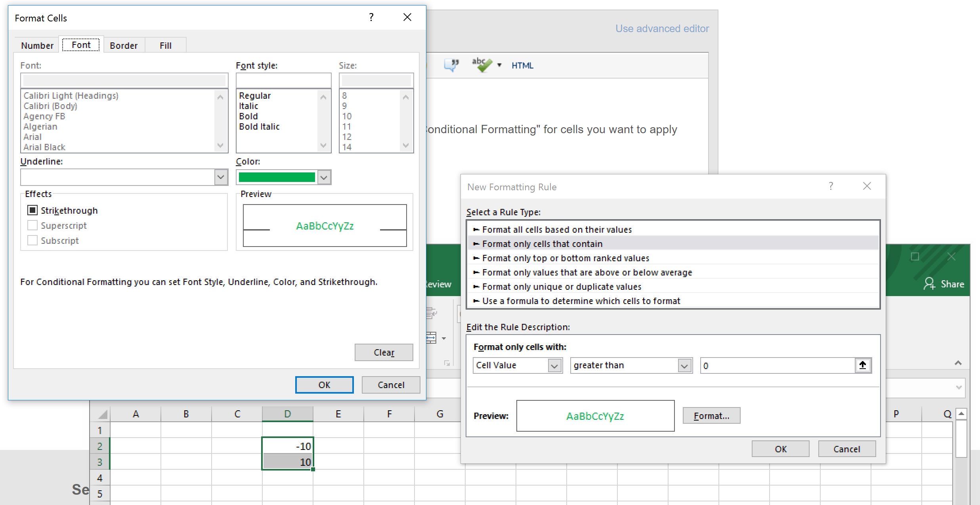Click the Clear button

[384, 352]
